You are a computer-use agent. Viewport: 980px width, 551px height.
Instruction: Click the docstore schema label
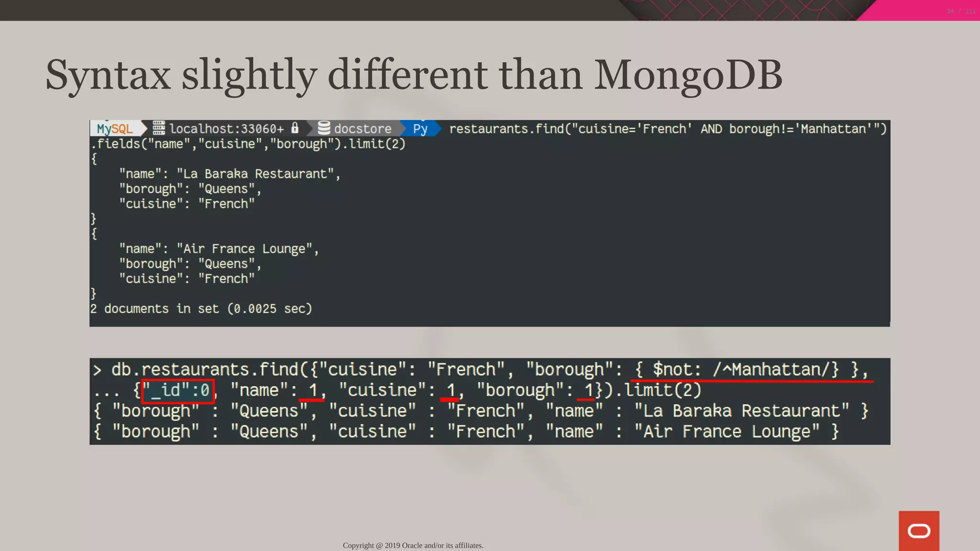pyautogui.click(x=362, y=129)
